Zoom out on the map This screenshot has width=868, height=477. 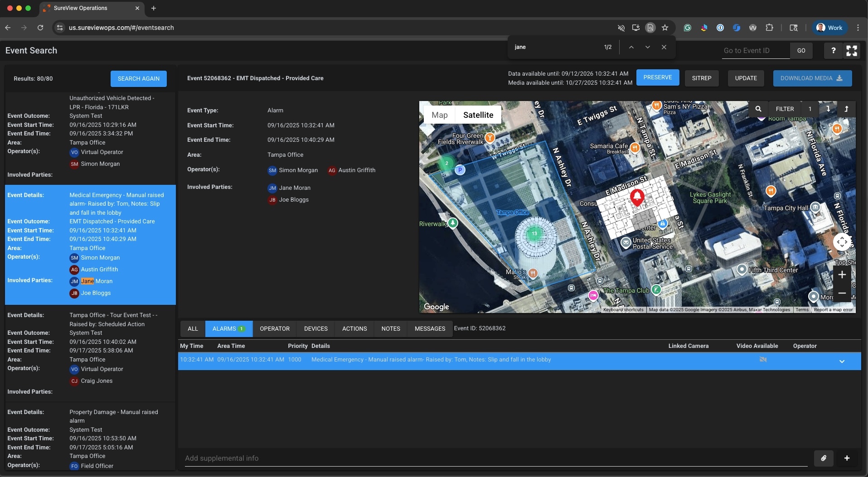(x=842, y=293)
